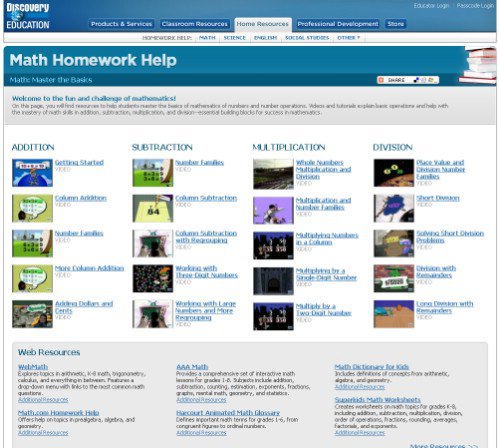Open the Getting Started video thumbnail

pyautogui.click(x=32, y=173)
